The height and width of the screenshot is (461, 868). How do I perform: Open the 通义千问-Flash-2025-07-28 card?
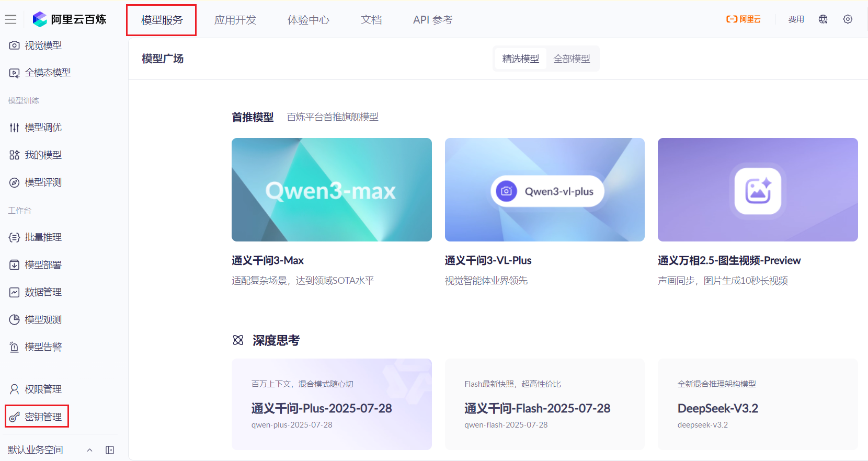(544, 404)
